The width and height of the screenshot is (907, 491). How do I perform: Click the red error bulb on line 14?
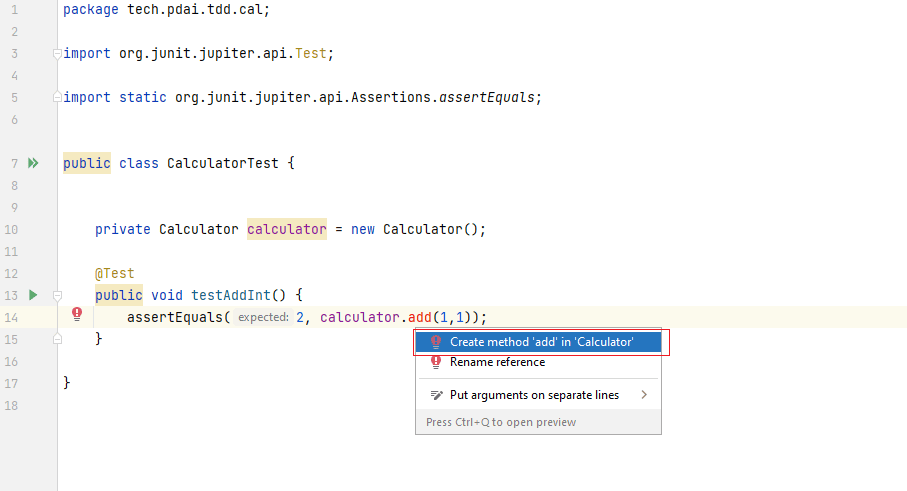[77, 314]
